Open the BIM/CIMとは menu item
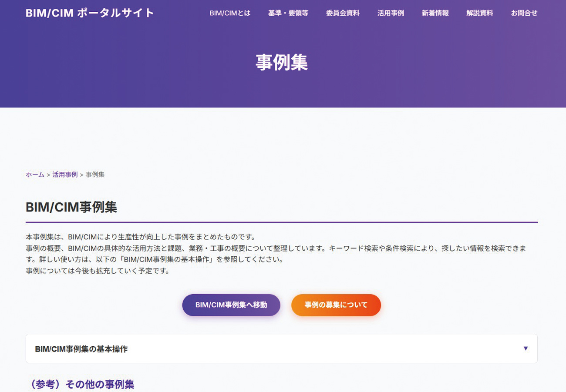The image size is (566, 392). pyautogui.click(x=230, y=13)
